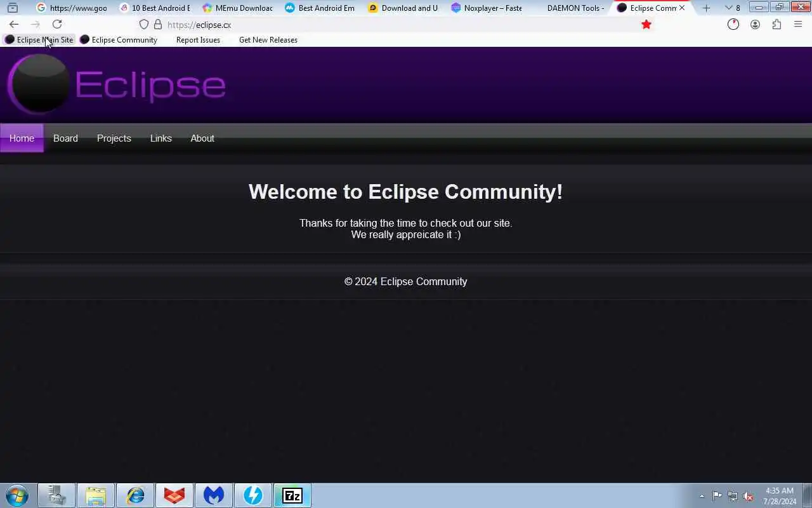Click the Eclipse sphere logo

pyautogui.click(x=39, y=84)
